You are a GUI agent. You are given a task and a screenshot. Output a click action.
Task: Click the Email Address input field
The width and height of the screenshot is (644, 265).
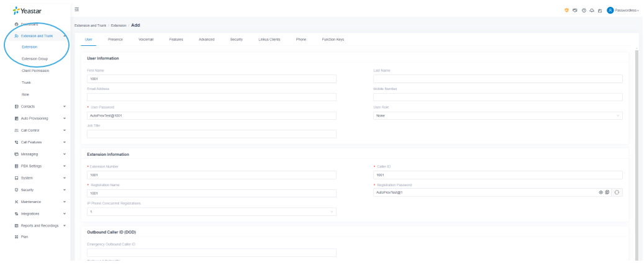click(x=211, y=97)
